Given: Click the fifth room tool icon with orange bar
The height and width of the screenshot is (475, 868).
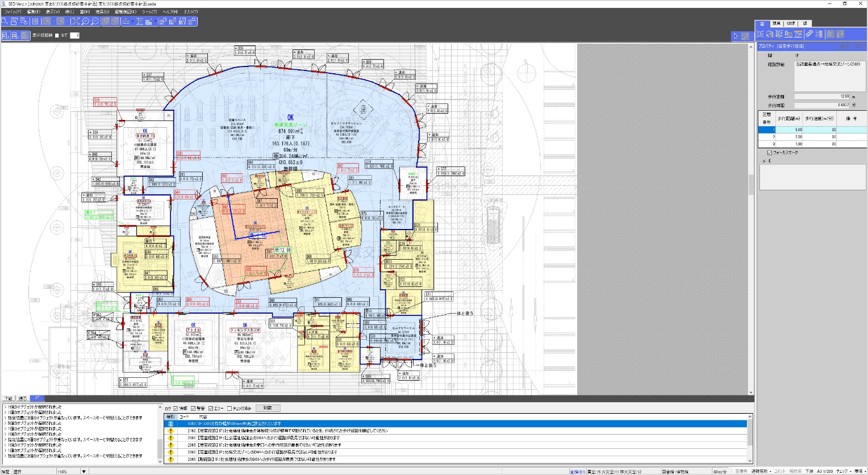Looking at the screenshot, I should pos(798,34).
